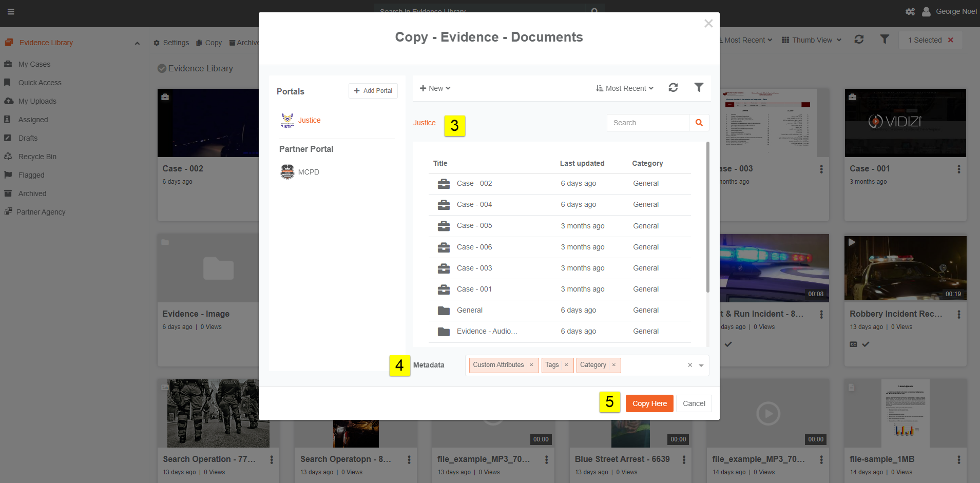Screen dimensions: 980x483
Task: Open the General folder in the list
Action: pyautogui.click(x=469, y=310)
